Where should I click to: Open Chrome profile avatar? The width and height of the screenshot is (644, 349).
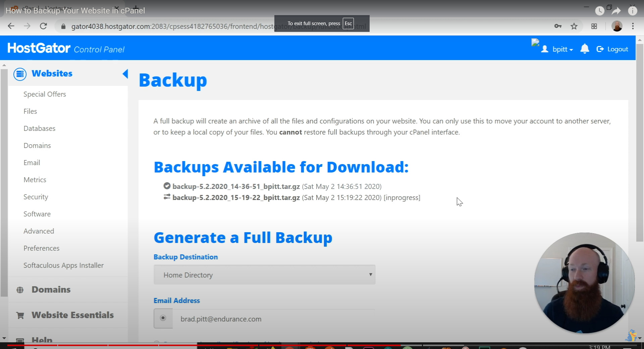pos(617,26)
